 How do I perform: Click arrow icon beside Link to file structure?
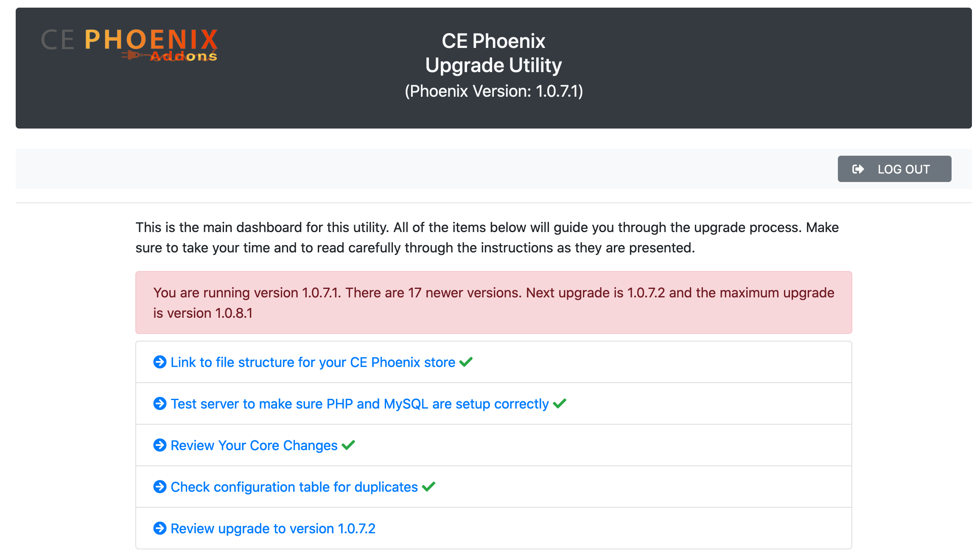160,362
